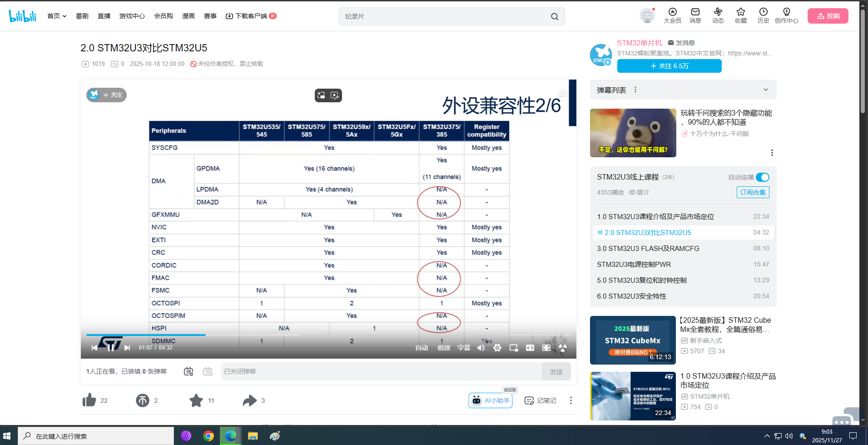The height and width of the screenshot is (445, 868).
Task: Click the screenshot icon atop the video
Action: 321,95
